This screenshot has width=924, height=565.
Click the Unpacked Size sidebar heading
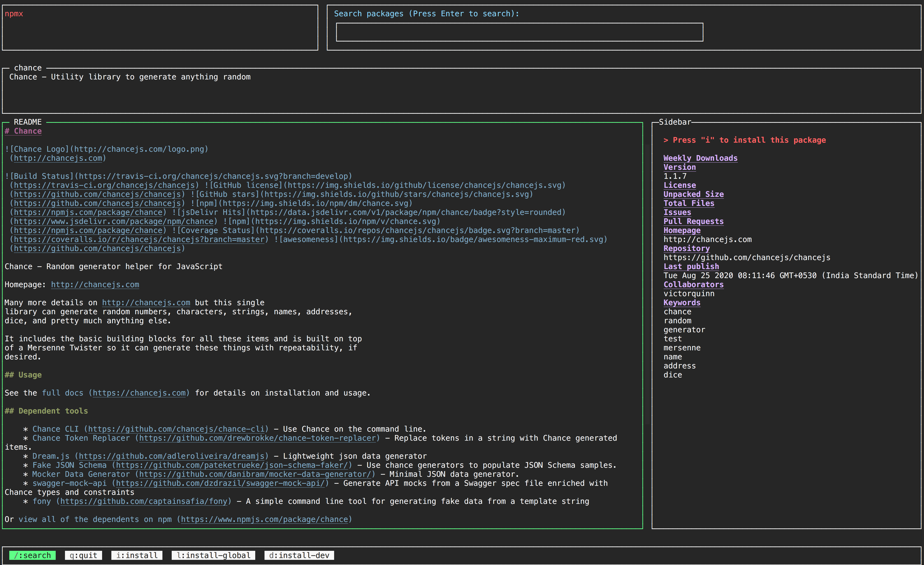pos(693,194)
